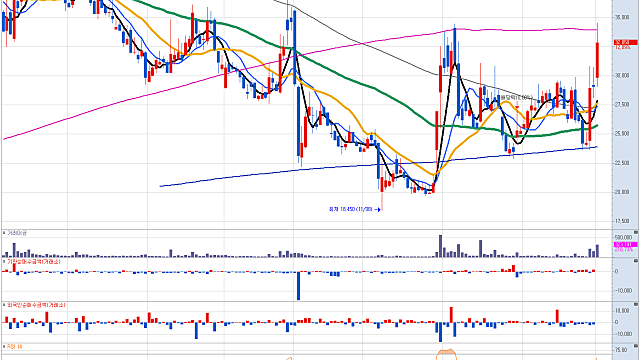Click the large blue institutional net-sell bar

point(298,286)
